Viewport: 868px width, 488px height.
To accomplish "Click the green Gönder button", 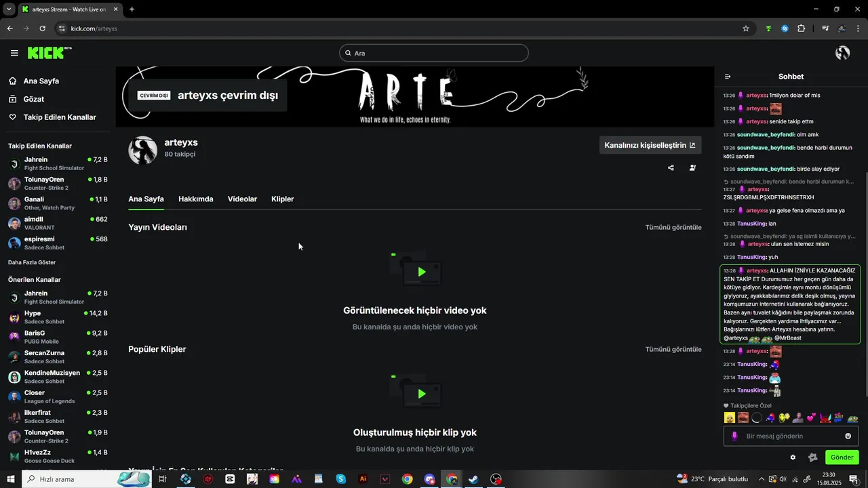I will [842, 457].
